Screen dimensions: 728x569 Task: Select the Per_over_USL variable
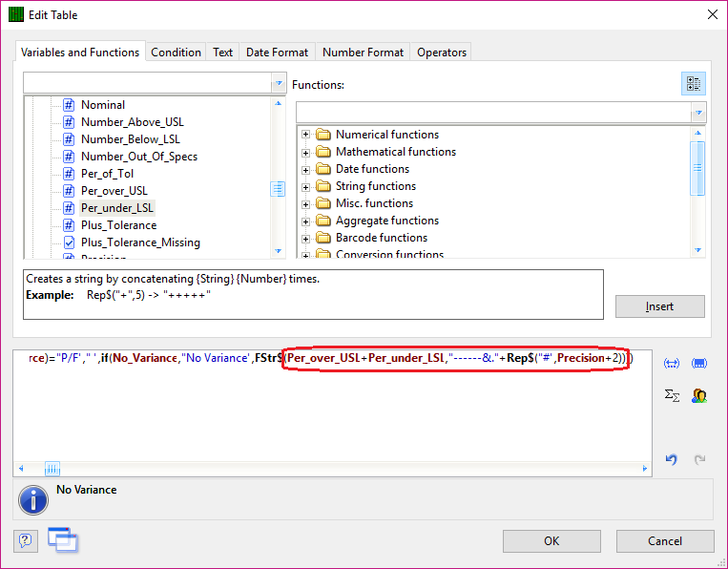point(114,191)
